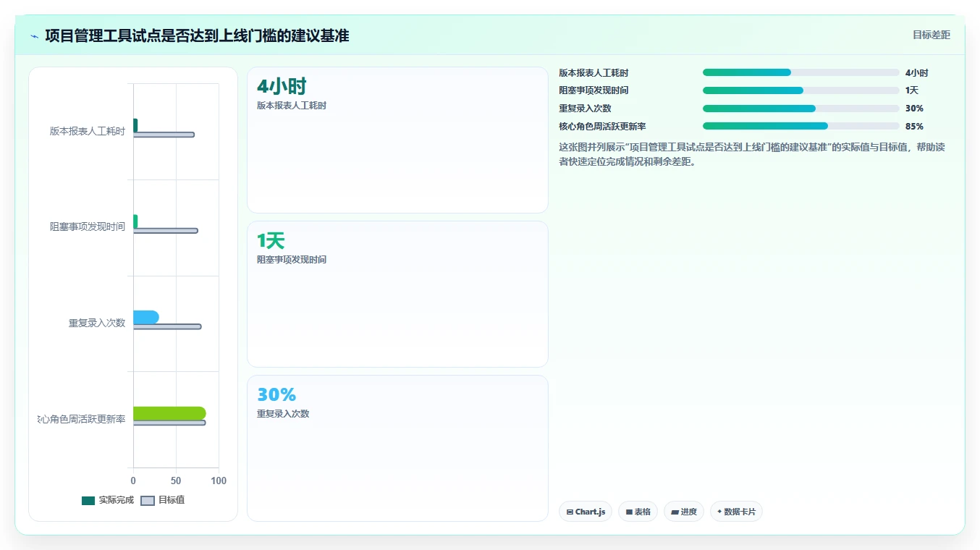The height and width of the screenshot is (550, 980).
Task: Click the 4小时 card value
Action: point(282,87)
